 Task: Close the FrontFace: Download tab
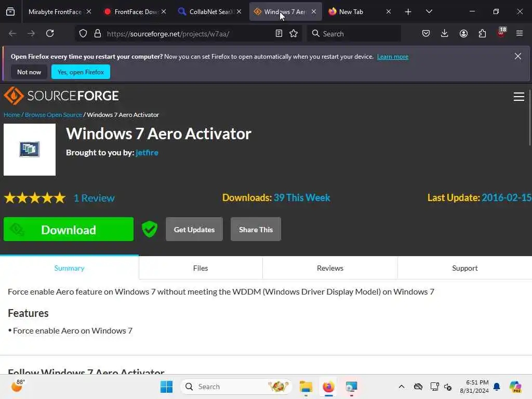[x=164, y=12]
